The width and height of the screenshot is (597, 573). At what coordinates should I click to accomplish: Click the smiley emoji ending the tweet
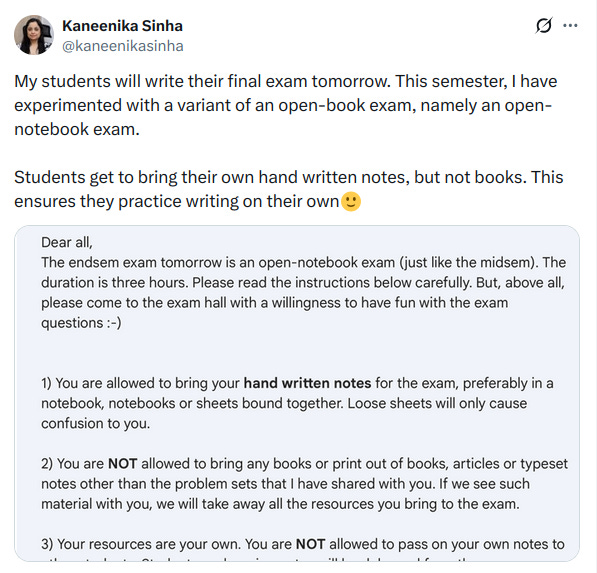(351, 201)
